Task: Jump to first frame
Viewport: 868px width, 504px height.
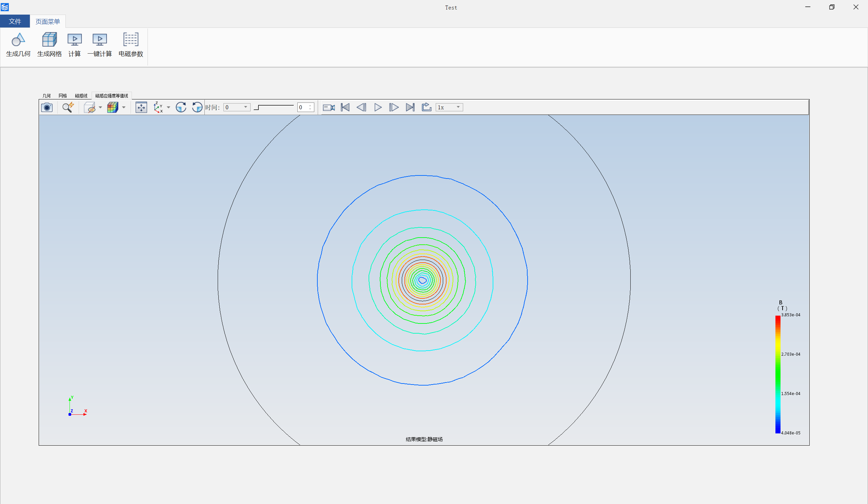Action: tap(345, 107)
